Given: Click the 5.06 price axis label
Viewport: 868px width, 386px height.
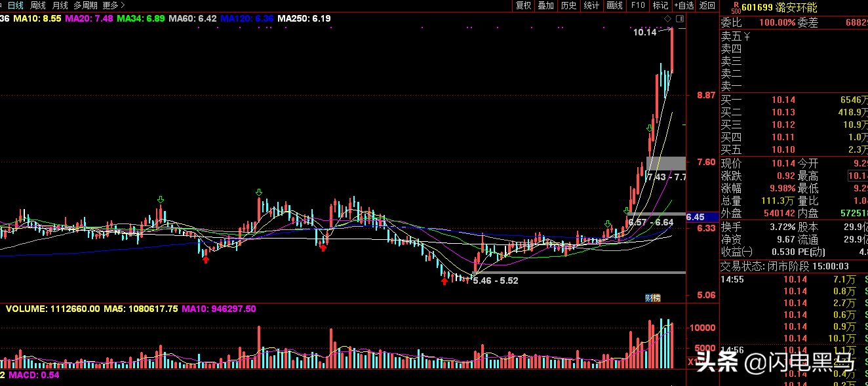Looking at the screenshot, I should tap(706, 295).
